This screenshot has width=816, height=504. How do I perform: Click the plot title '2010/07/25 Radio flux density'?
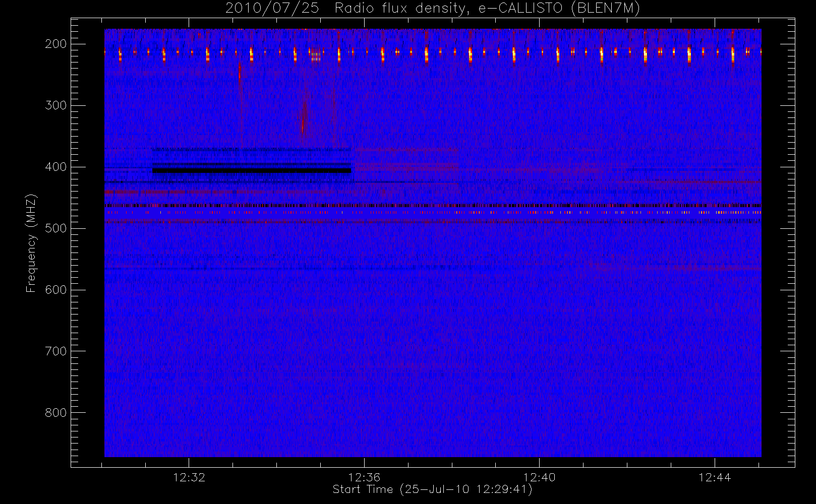(345, 9)
